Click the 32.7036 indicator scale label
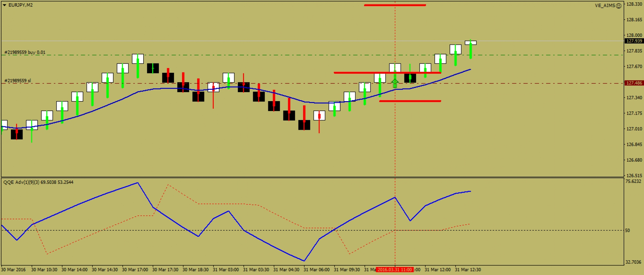The height and width of the screenshot is (275, 644). tap(633, 262)
